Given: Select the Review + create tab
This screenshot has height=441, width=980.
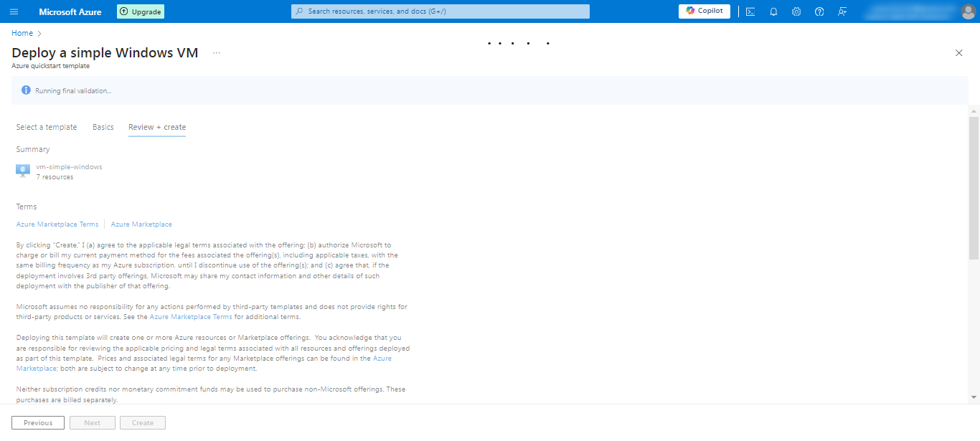Looking at the screenshot, I should [x=157, y=127].
